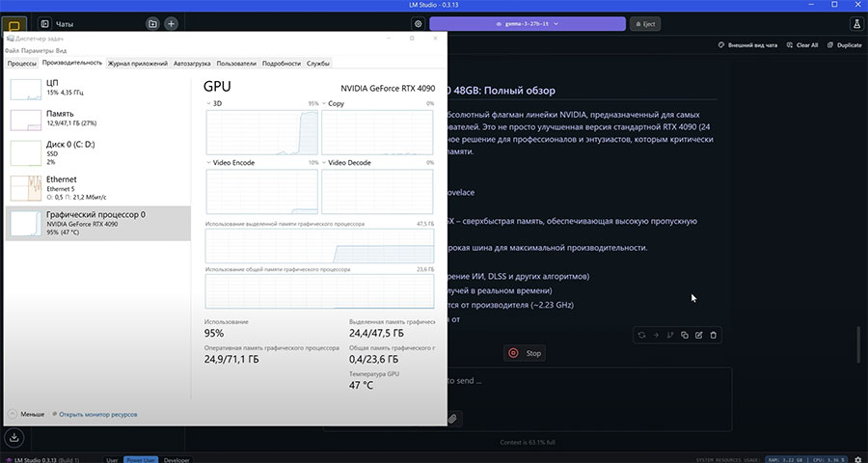This screenshot has height=463, width=868.
Task: Attach a file with paperclip icon
Action: tap(453, 419)
